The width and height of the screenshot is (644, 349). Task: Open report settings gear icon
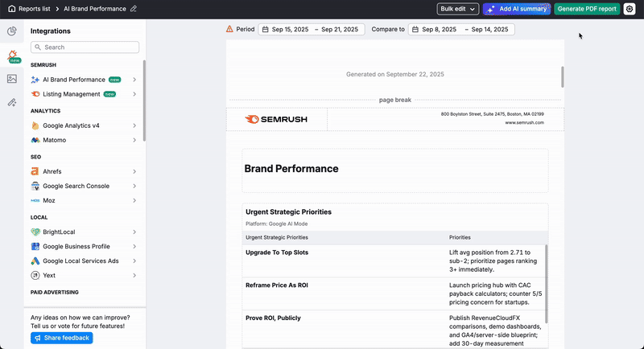click(630, 9)
